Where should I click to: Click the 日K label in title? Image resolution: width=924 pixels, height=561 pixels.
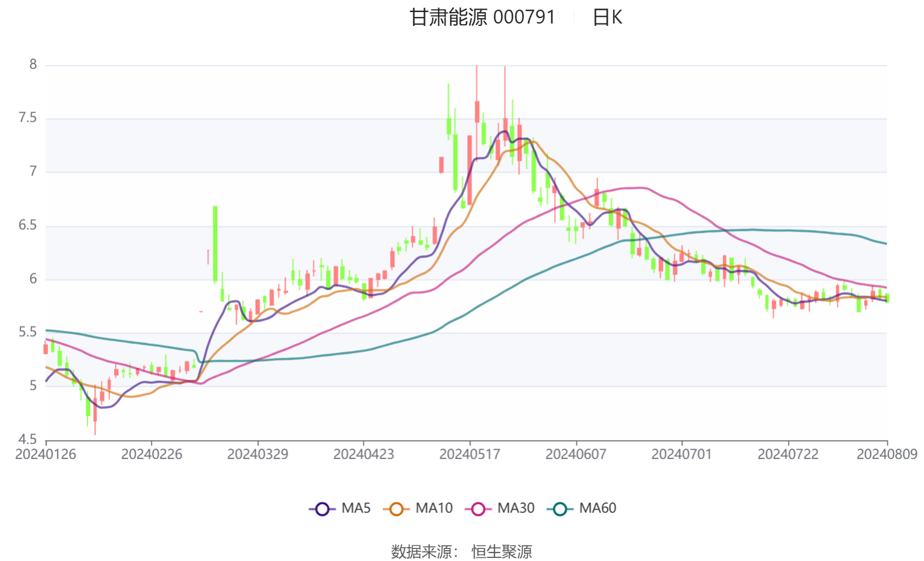pos(607,17)
